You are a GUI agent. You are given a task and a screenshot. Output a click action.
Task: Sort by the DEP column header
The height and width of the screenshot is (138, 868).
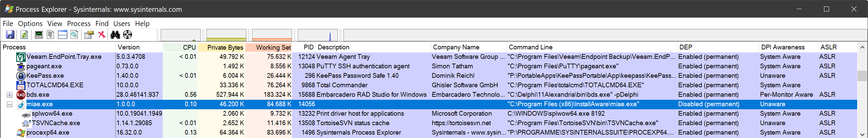[x=718, y=47]
